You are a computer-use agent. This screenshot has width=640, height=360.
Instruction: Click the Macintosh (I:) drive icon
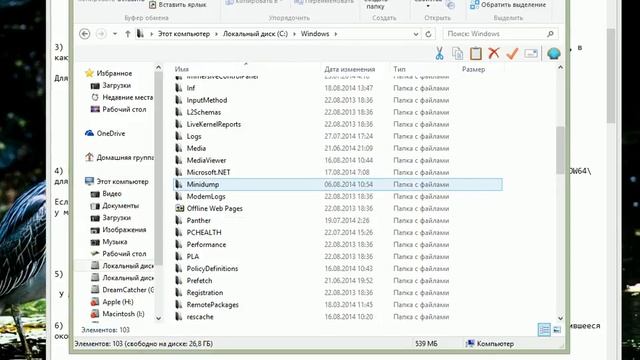tap(95, 313)
